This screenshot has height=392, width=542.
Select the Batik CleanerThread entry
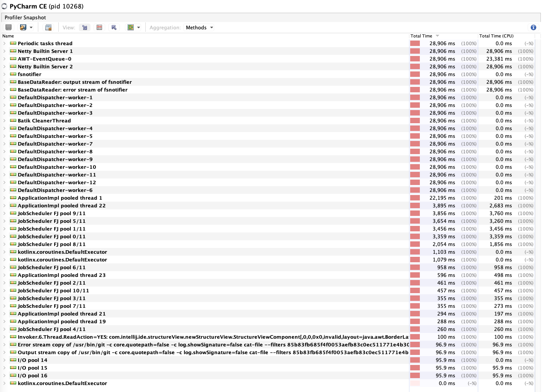[44, 120]
